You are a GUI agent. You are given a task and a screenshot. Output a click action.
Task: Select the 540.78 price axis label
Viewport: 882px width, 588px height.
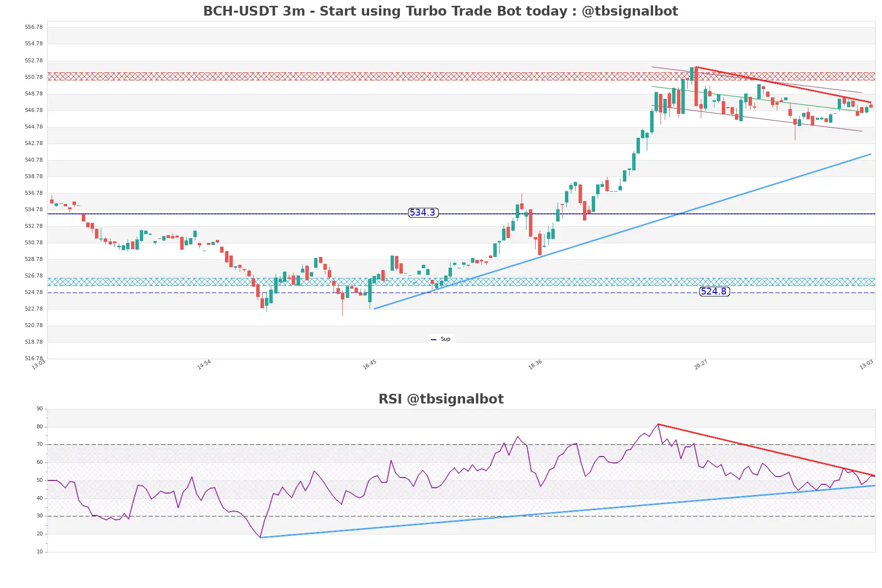34,160
